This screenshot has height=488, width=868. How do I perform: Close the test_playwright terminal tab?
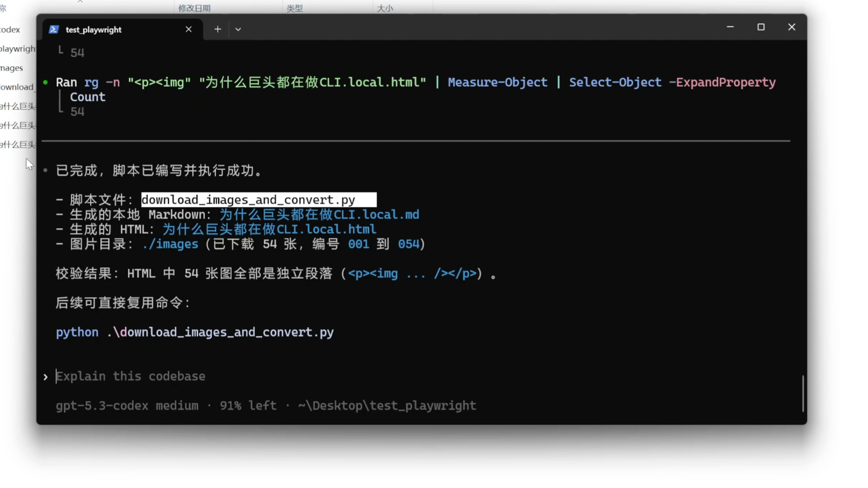[x=189, y=29]
